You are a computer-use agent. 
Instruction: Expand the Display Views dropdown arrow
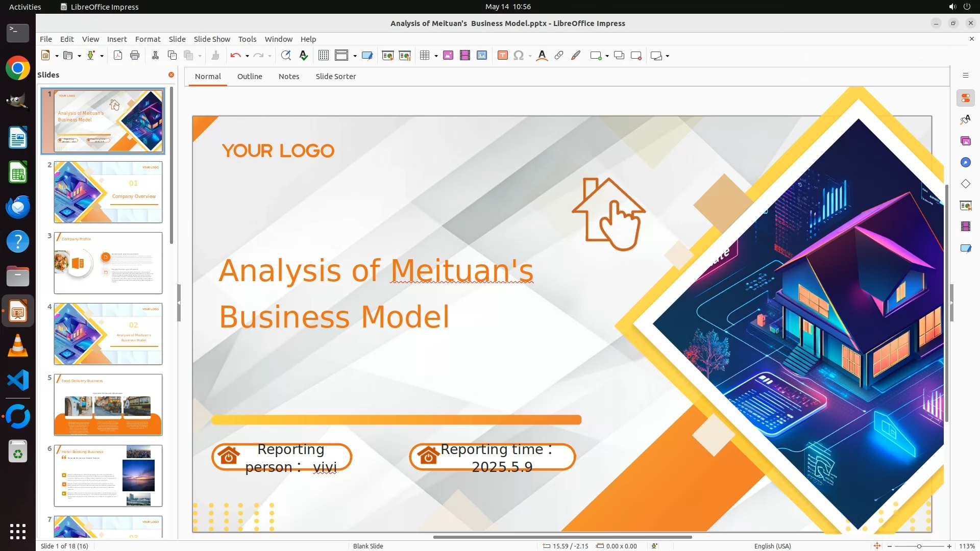point(355,56)
